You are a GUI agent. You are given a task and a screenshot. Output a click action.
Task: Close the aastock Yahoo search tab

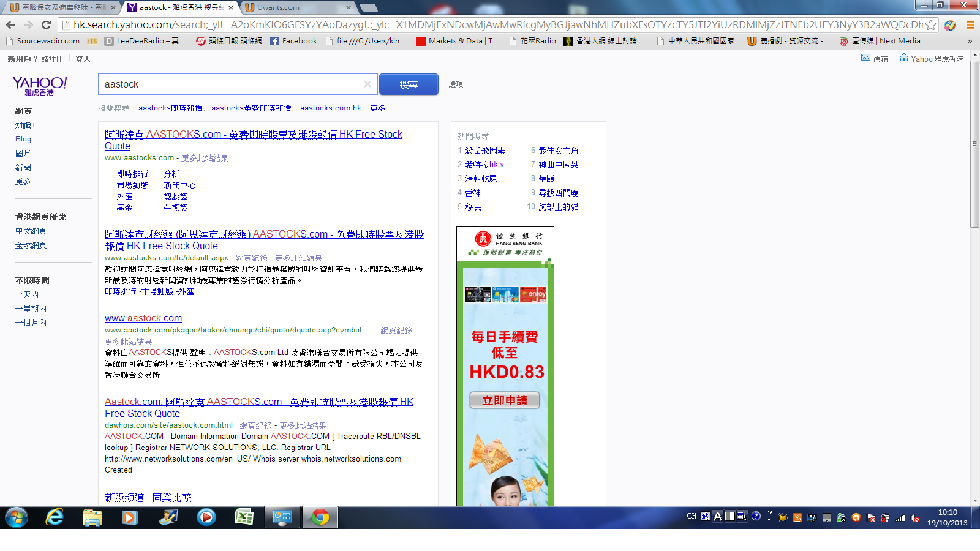(x=230, y=7)
